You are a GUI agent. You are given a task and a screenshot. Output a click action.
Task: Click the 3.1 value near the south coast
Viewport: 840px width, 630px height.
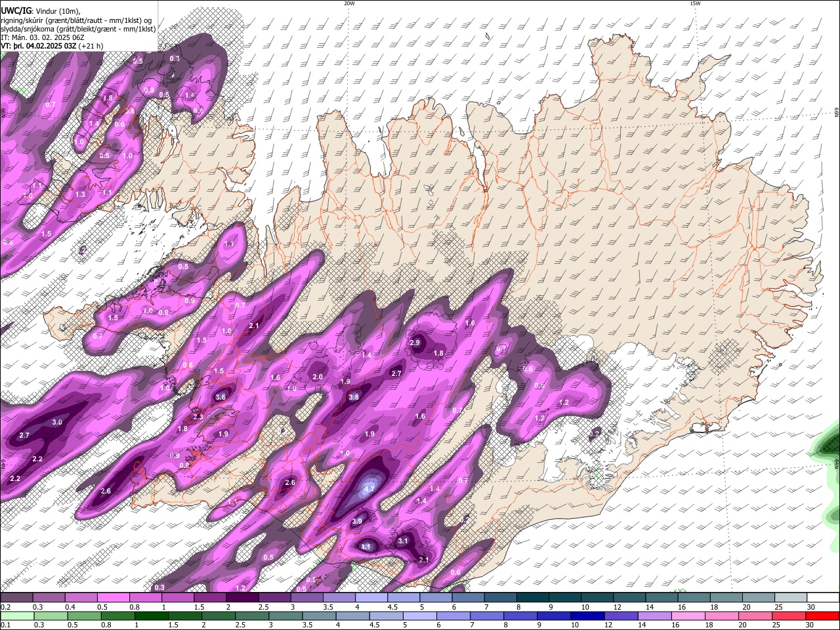coord(403,541)
